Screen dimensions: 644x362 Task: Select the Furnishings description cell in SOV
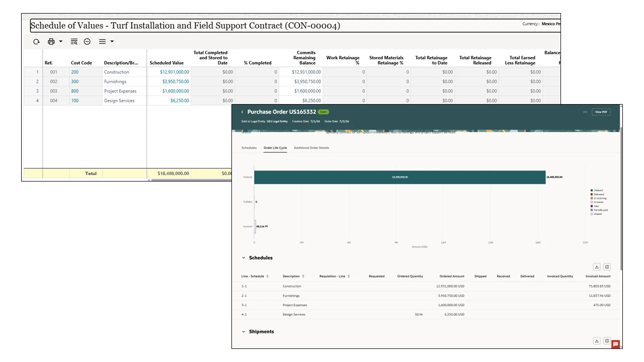pos(124,81)
